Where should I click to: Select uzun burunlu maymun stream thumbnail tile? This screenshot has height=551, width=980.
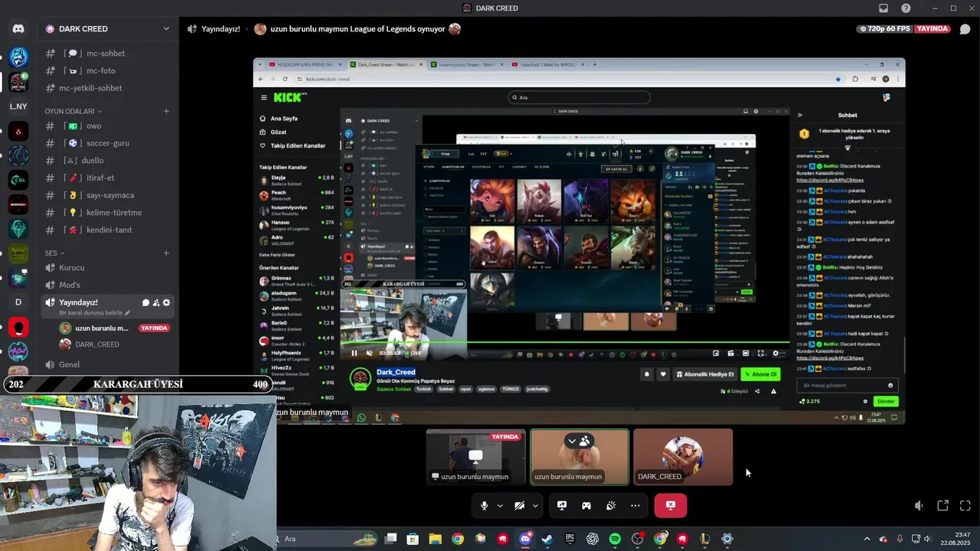(475, 457)
